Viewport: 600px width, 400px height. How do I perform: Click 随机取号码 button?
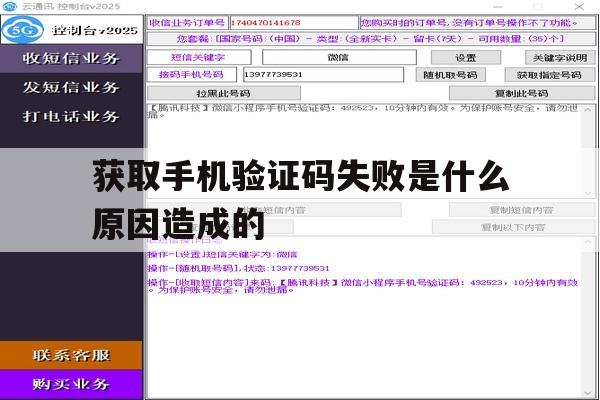pyautogui.click(x=450, y=75)
